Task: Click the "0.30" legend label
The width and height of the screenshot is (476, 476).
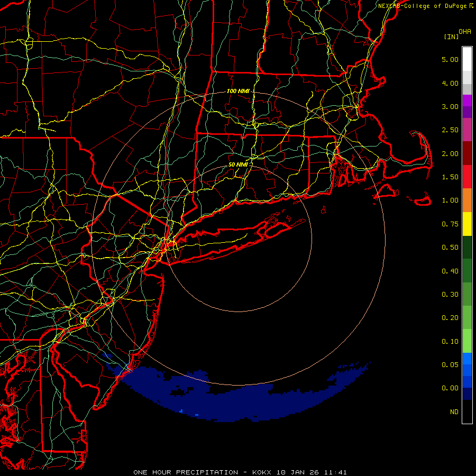Action: click(x=450, y=295)
